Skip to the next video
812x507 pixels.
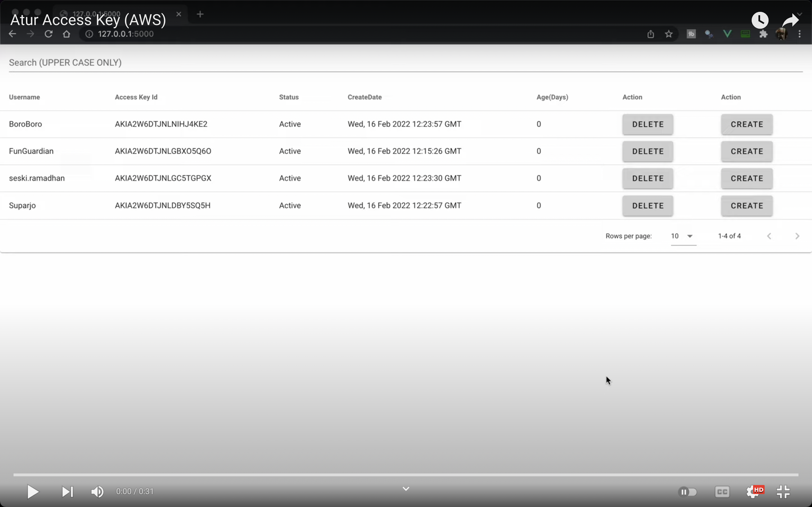[67, 492]
